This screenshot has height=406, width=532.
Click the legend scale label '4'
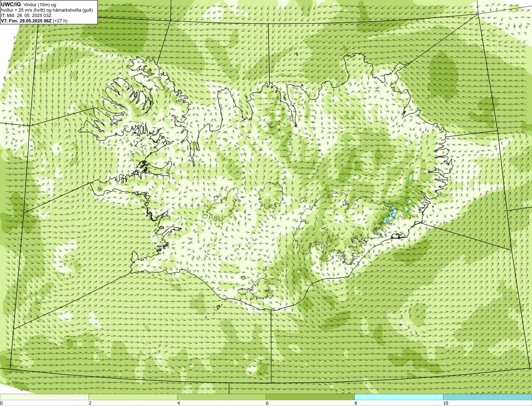pos(179,403)
